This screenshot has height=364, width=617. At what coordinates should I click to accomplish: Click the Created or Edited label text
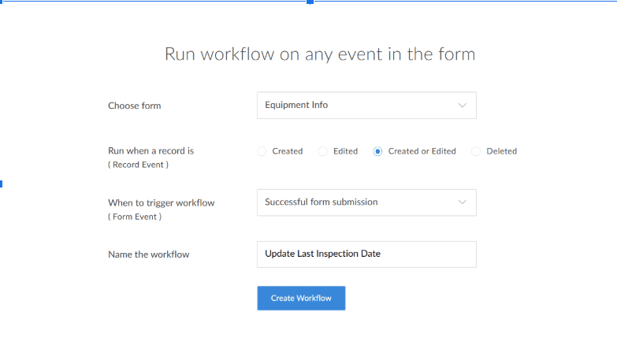422,151
